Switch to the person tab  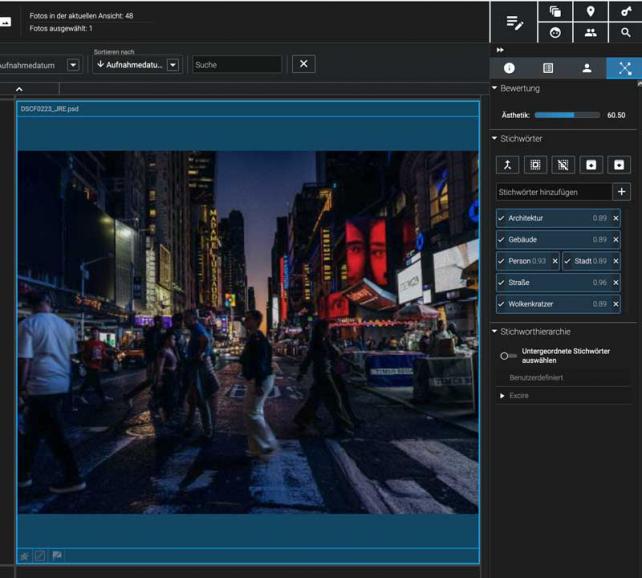click(x=587, y=68)
